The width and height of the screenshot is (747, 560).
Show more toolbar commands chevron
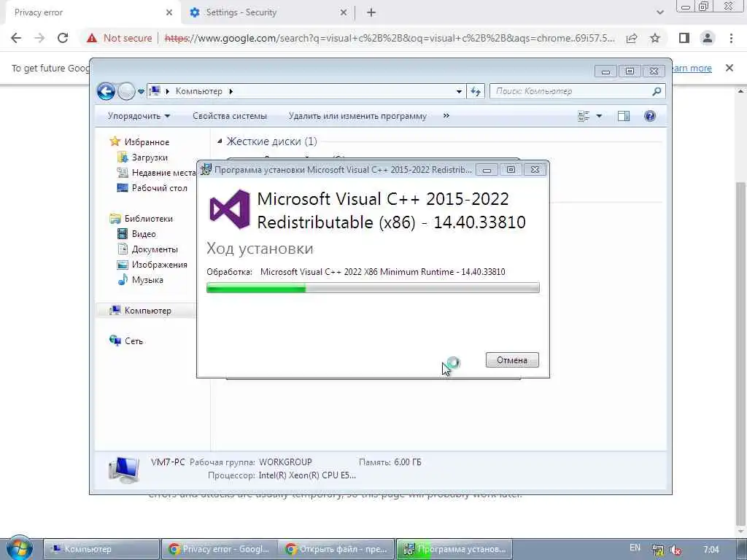pyautogui.click(x=446, y=116)
